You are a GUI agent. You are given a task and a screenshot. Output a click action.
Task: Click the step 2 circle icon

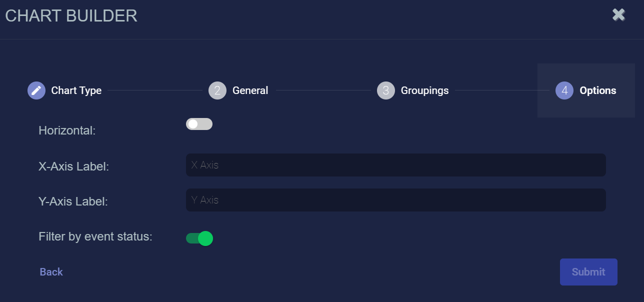click(x=217, y=90)
